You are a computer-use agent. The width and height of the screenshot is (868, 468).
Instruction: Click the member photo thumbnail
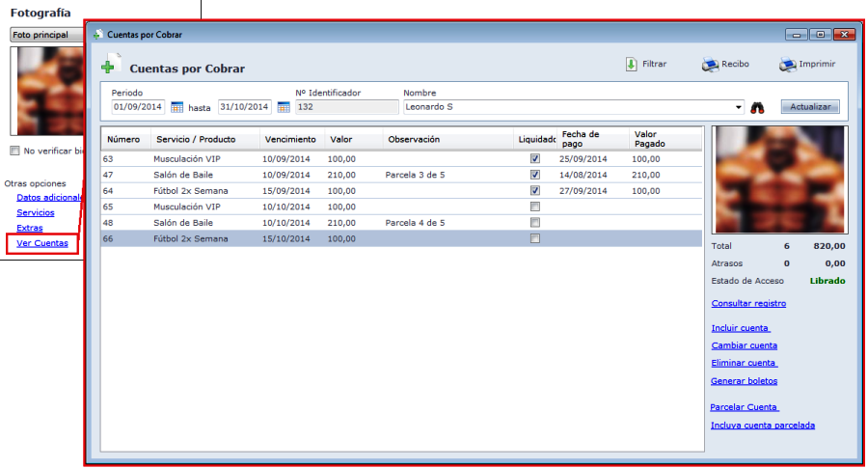pos(778,179)
